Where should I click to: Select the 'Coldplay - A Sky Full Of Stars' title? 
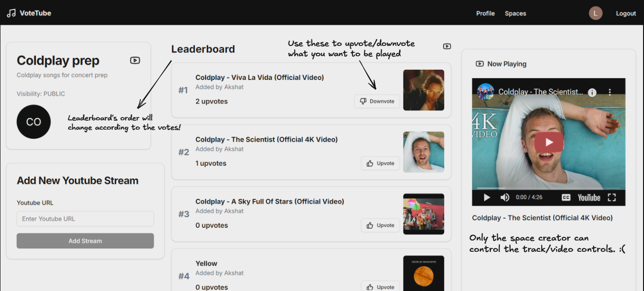(270, 201)
